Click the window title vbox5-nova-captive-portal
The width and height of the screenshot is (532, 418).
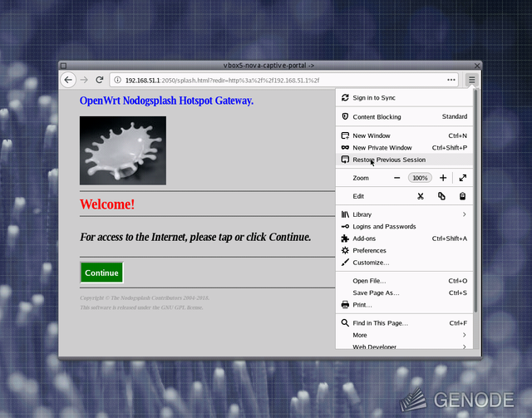268,65
